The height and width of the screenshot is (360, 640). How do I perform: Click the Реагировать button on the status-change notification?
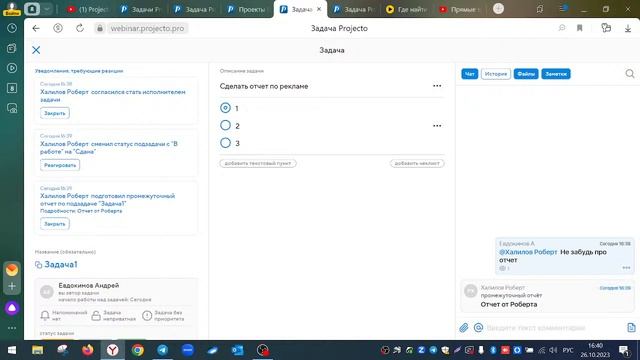pyautogui.click(x=60, y=165)
